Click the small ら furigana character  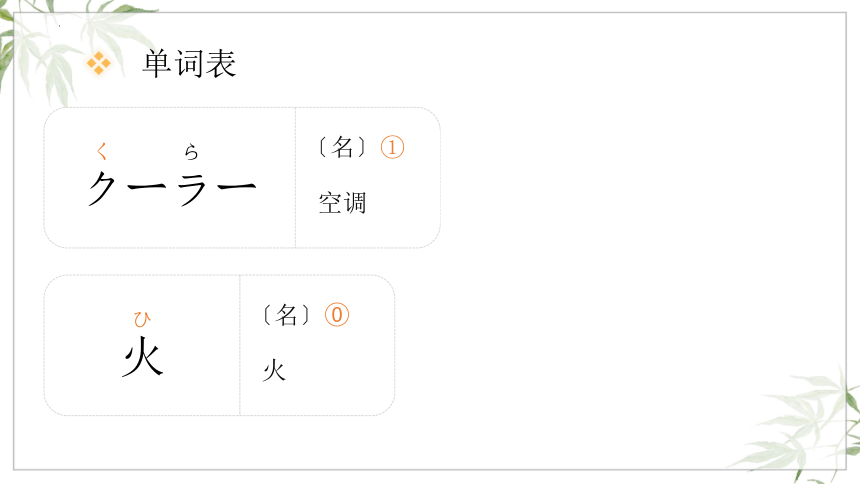(x=191, y=151)
